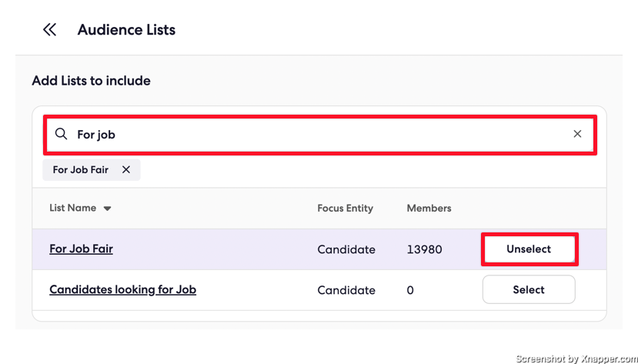638x364 pixels.
Task: Click the 0 members count cell
Action: pos(410,290)
